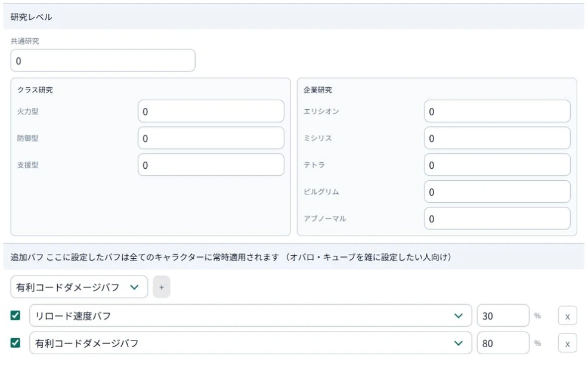Image resolution: width=588 pixels, height=365 pixels.
Task: Uncheck the 有利コードダメージバフ row checkbox
Action: [x=16, y=343]
